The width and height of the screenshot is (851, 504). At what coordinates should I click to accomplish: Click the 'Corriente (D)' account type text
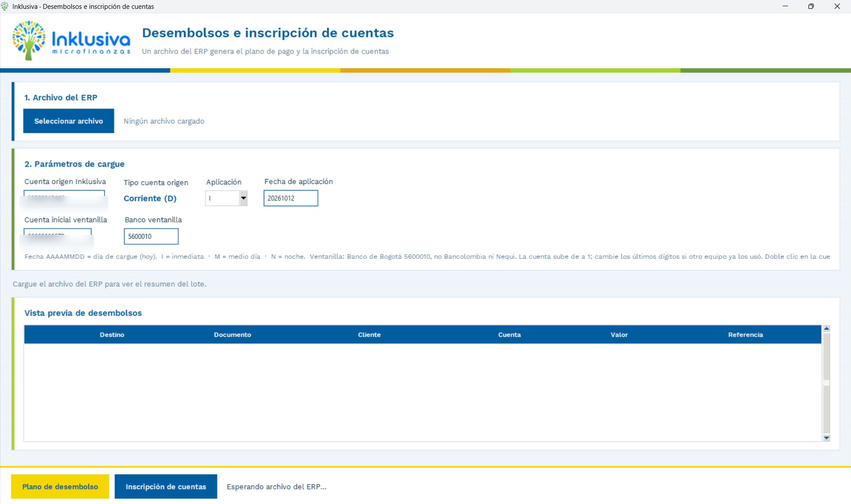(150, 198)
